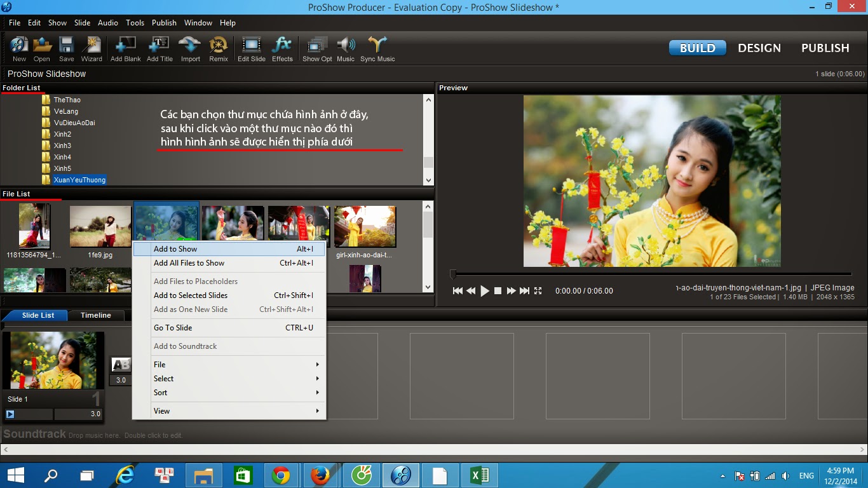Image resolution: width=868 pixels, height=488 pixels.
Task: Open Edit Slide from toolbar
Action: click(x=252, y=48)
